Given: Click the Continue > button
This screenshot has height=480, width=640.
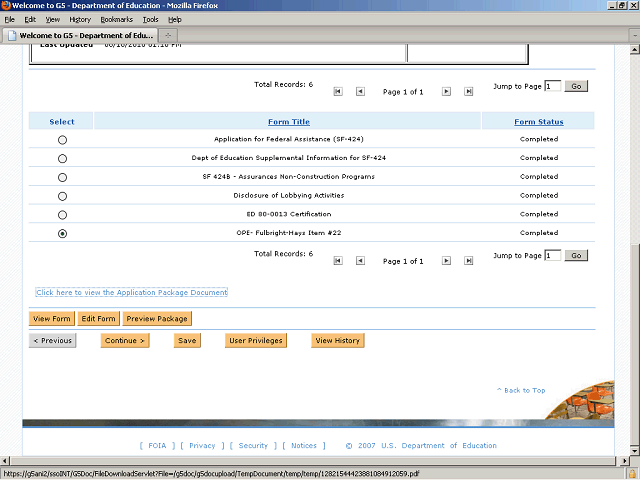Looking at the screenshot, I should [x=125, y=340].
